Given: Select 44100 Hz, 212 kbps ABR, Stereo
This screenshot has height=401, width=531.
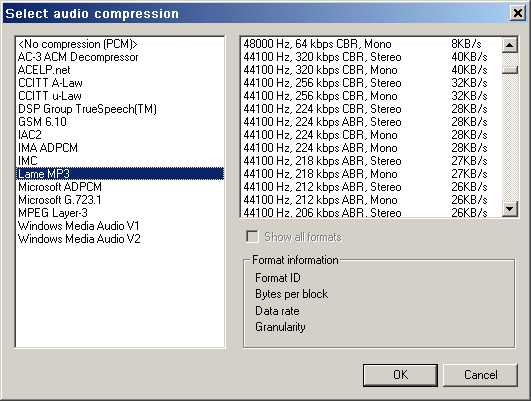Looking at the screenshot, I should point(371,187).
